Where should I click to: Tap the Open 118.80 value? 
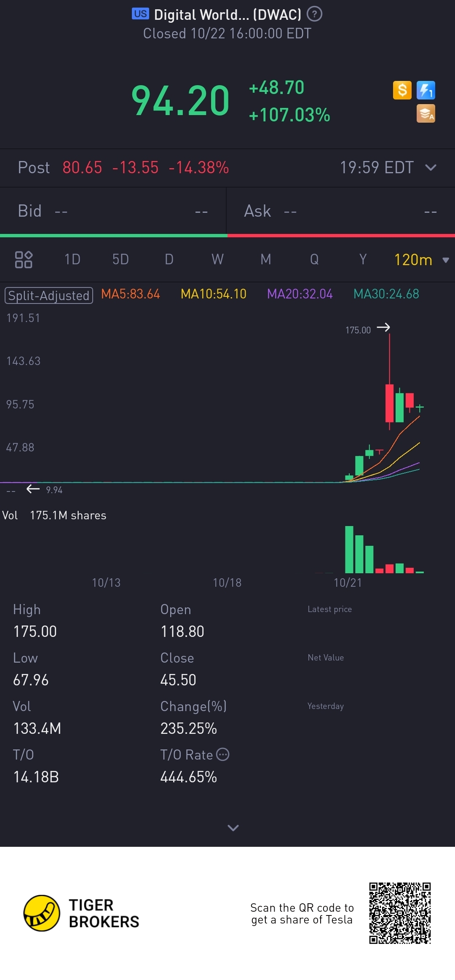182,631
